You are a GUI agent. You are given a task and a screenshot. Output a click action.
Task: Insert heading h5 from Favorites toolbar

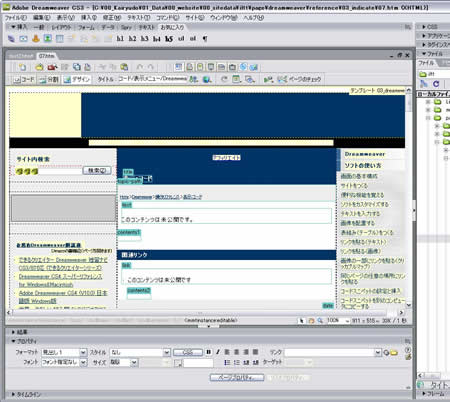click(x=169, y=39)
